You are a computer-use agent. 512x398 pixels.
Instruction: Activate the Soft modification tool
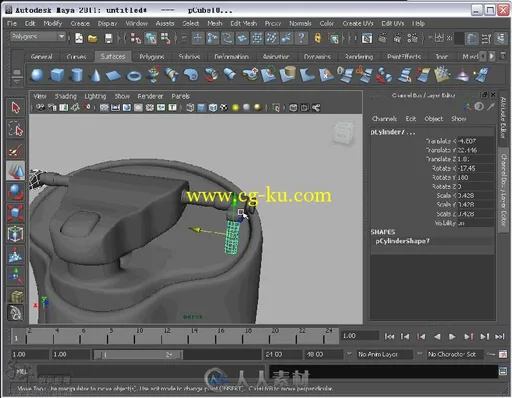pos(15,255)
